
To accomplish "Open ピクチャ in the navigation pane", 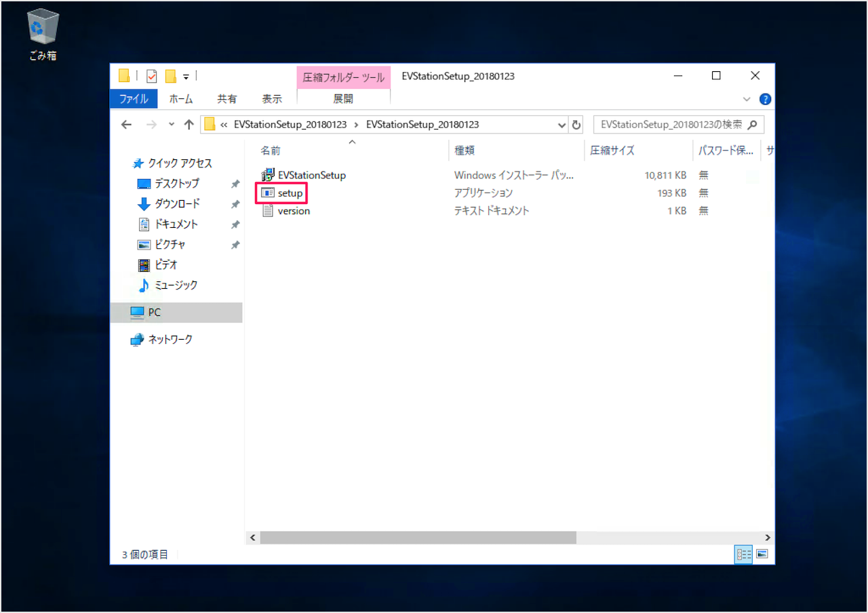I will 161,245.
